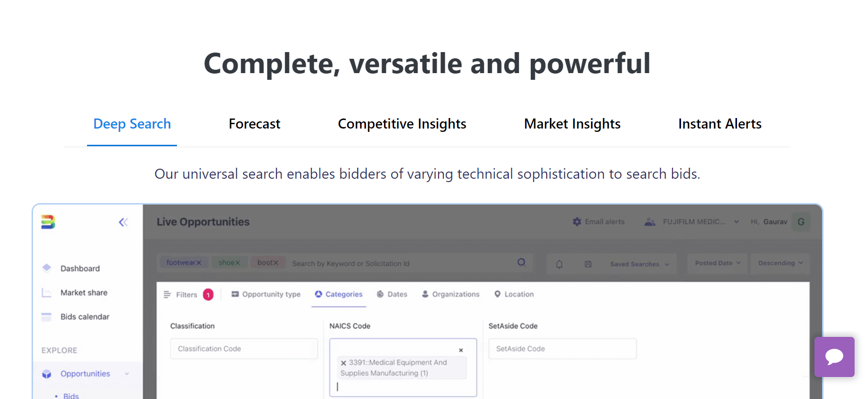Screen dimensions: 868x399
Task: Click the multicolor logo in sidebar
Action: (48, 222)
